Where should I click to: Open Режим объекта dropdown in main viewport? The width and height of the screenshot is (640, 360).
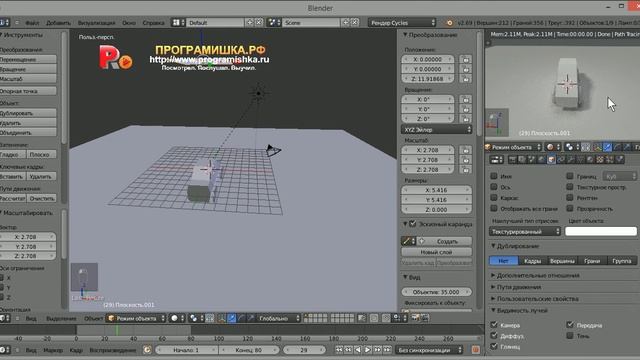coord(136,318)
